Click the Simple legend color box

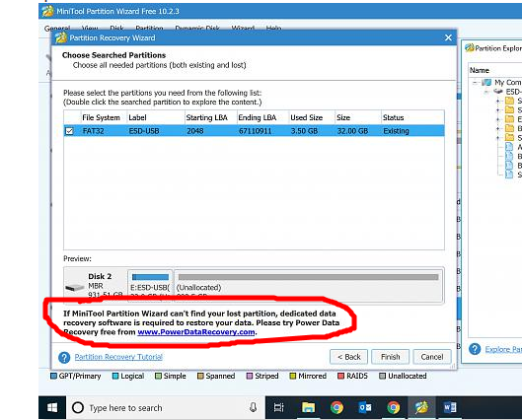point(158,376)
